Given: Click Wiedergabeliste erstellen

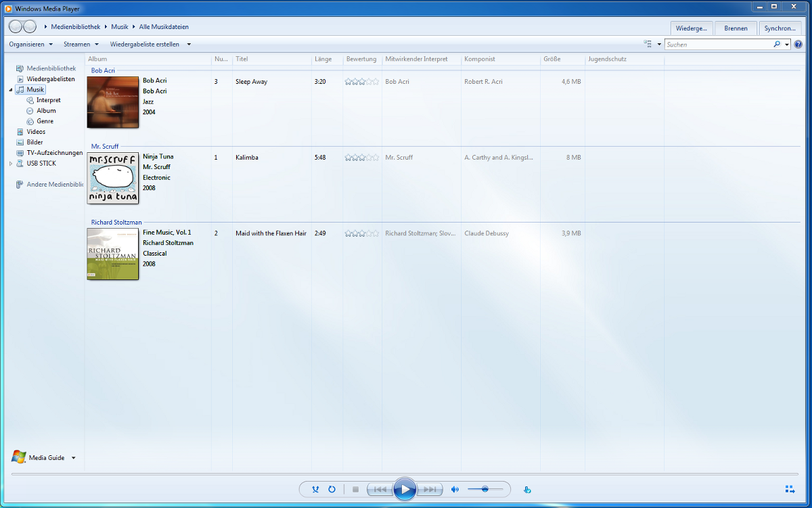Looking at the screenshot, I should (145, 44).
